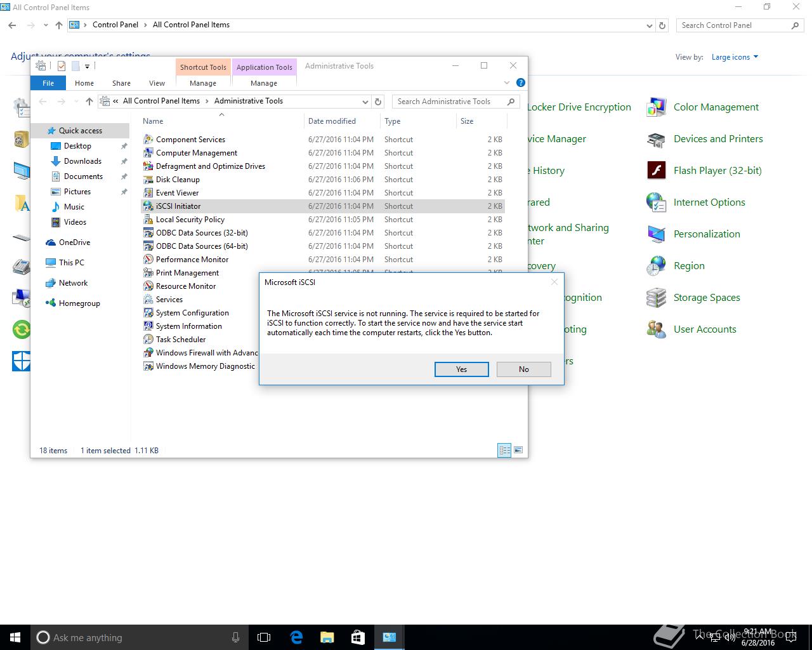Screen dimensions: 812x650
Task: Open Control Panel recent locations dropdown
Action: tap(46, 25)
